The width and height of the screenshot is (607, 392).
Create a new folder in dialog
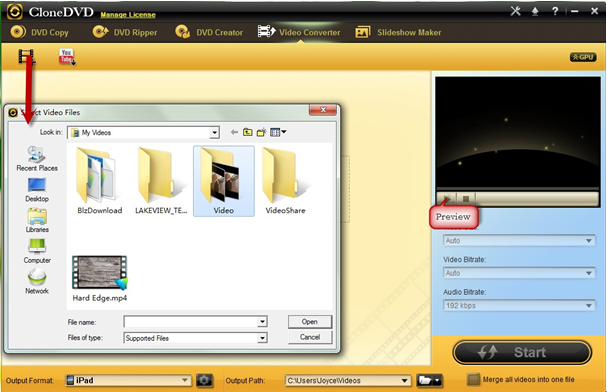coord(261,132)
